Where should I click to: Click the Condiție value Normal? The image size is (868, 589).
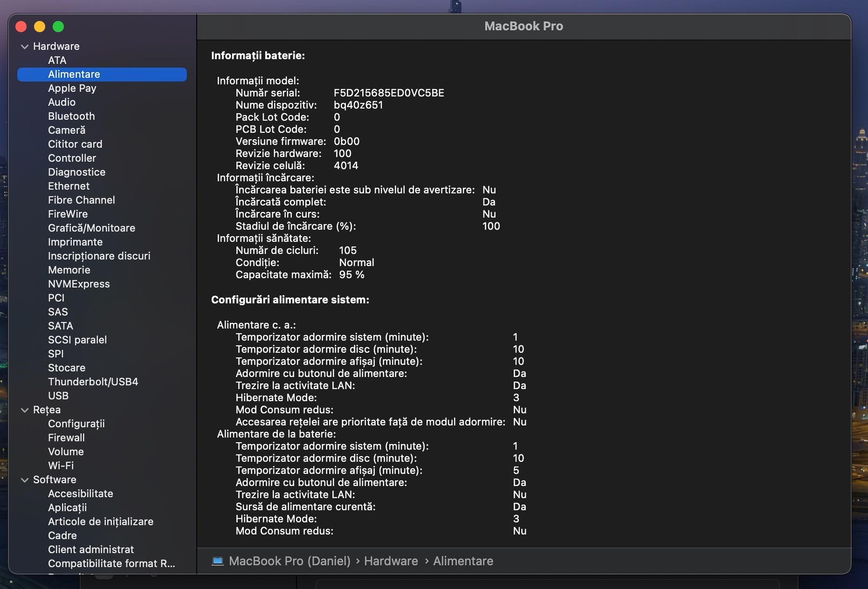357,263
